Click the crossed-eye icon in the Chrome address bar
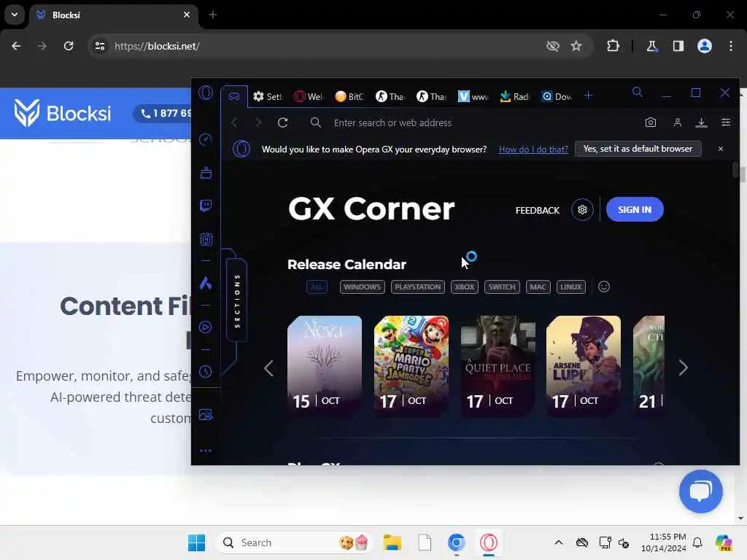This screenshot has height=560, width=747. pos(553,46)
